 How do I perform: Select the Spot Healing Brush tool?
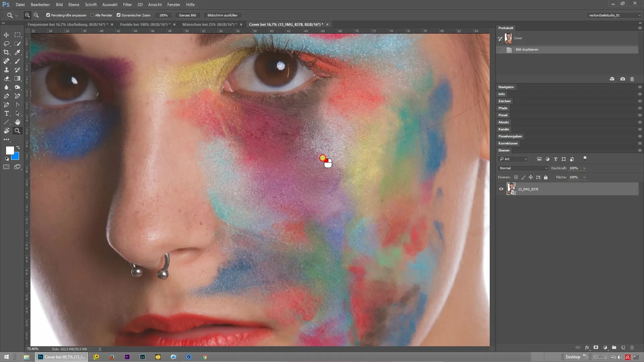(x=6, y=61)
